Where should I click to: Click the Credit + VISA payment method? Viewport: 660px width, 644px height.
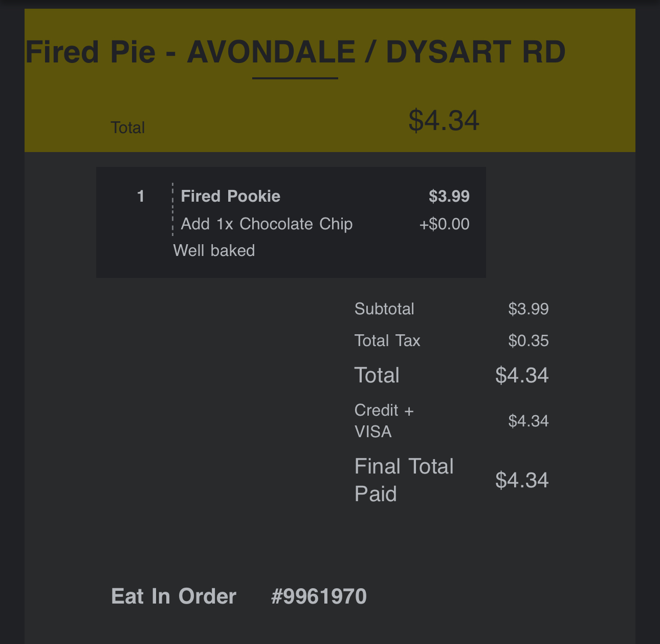(384, 421)
